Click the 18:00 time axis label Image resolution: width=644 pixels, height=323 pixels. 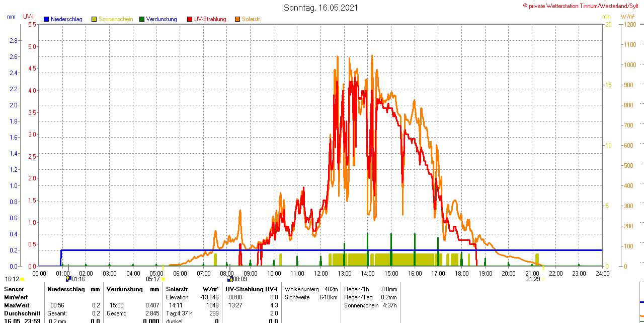461,273
